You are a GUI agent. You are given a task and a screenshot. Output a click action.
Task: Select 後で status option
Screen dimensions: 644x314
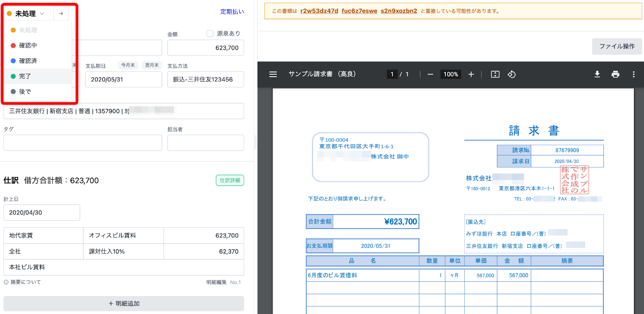[x=38, y=91]
